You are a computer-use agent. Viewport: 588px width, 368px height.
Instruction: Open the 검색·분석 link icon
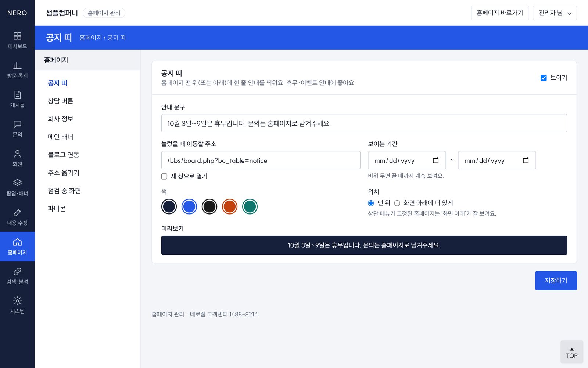[x=17, y=271]
